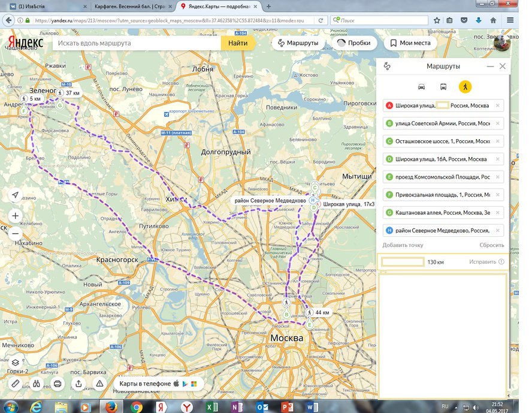Open the map layers switcher
532x413 pixels.
click(15, 363)
